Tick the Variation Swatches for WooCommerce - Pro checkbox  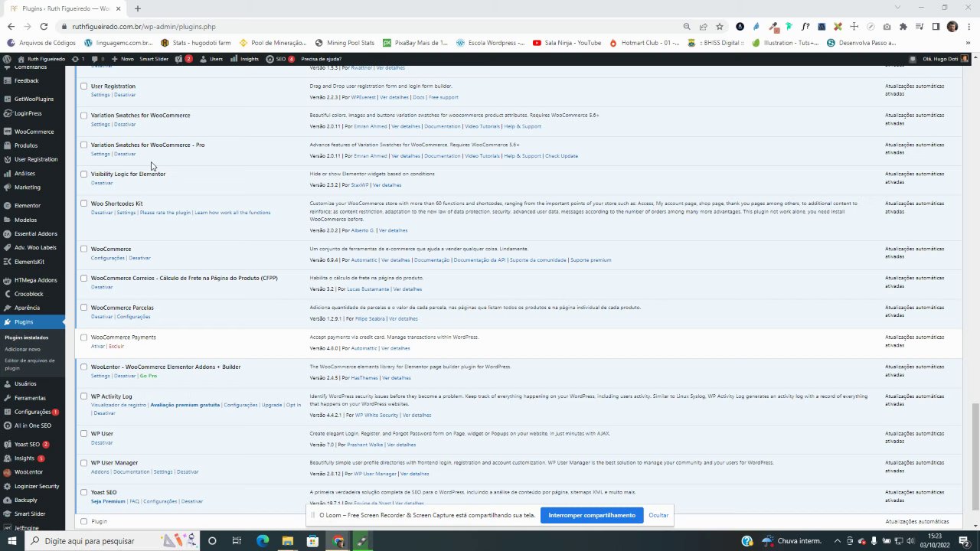pyautogui.click(x=83, y=145)
